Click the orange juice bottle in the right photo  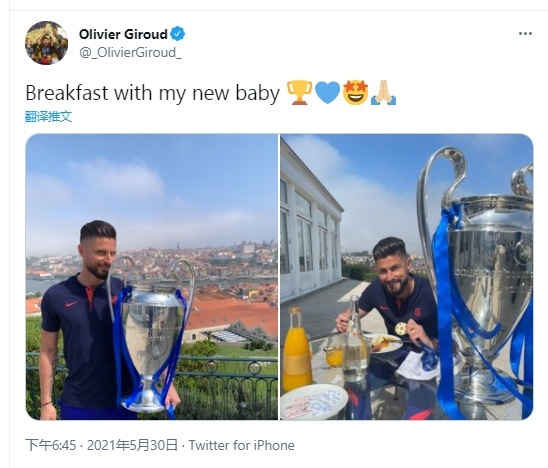(x=296, y=349)
